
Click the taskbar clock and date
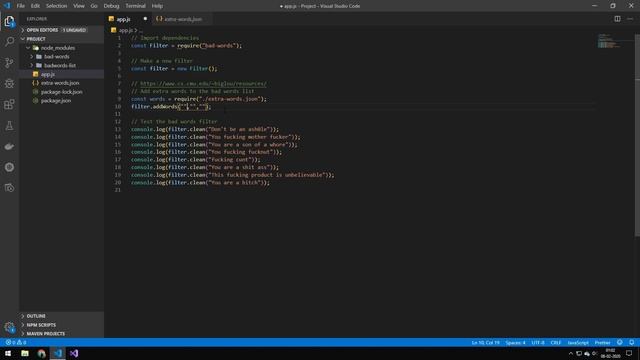coord(611,353)
